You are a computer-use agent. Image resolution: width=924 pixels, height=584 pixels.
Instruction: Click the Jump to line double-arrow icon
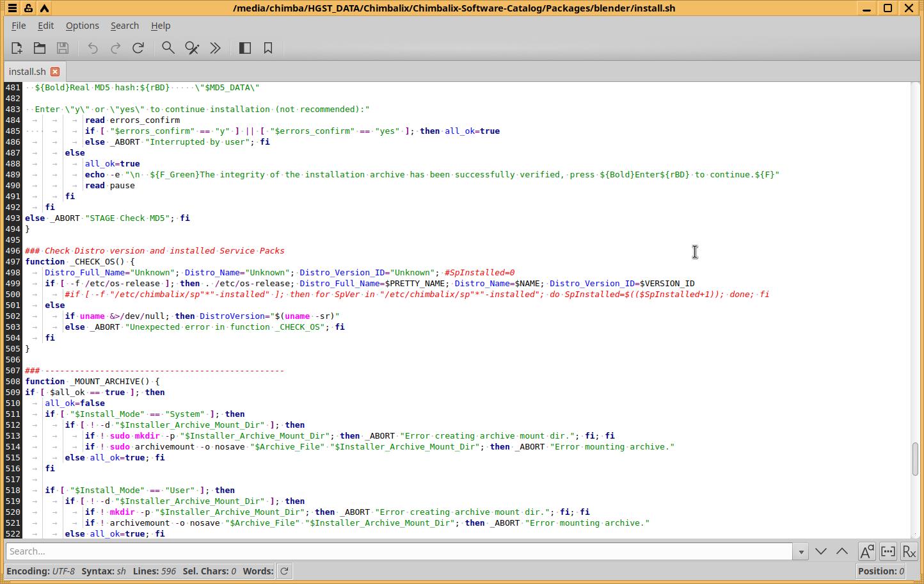point(216,48)
